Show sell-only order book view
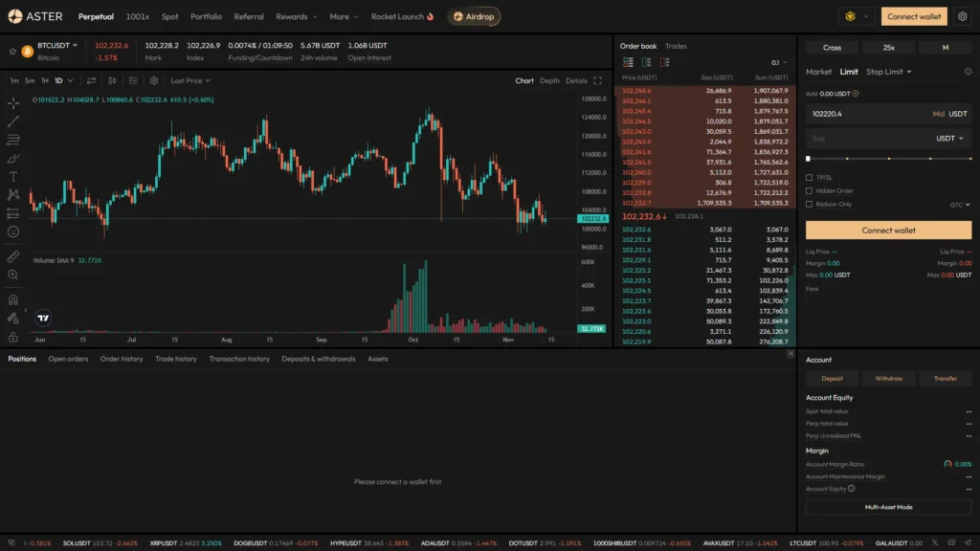980x551 pixels. [665, 62]
